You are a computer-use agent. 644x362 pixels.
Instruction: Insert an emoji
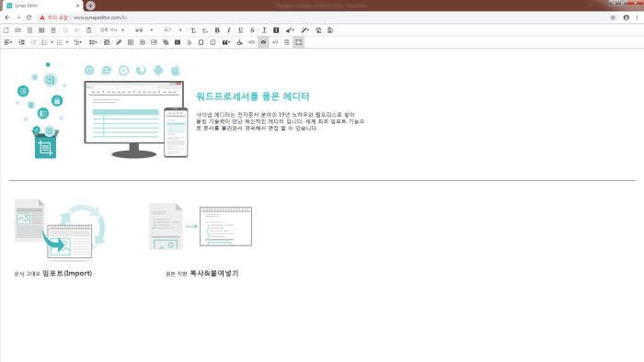(213, 42)
